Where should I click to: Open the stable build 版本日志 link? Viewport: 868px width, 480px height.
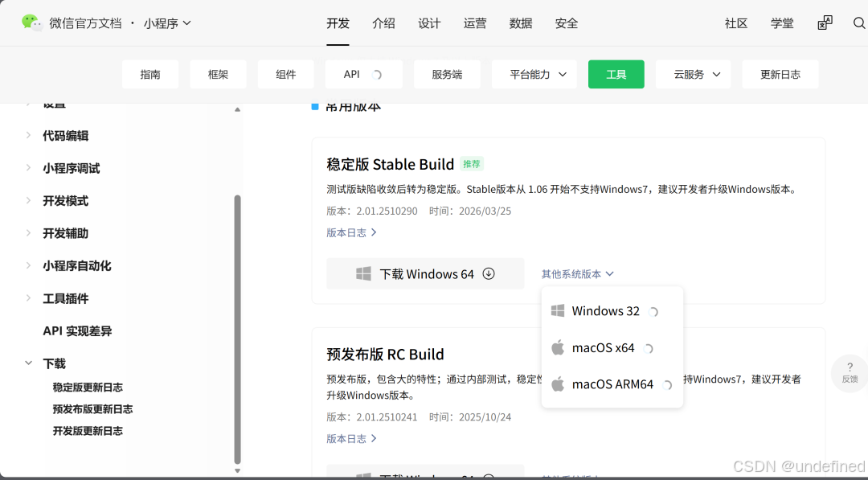[x=351, y=232]
